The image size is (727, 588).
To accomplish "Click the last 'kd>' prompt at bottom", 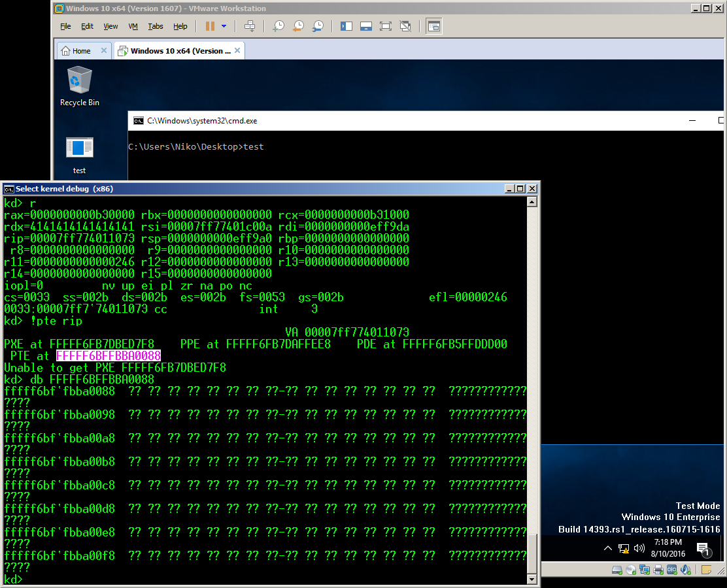I will [x=13, y=580].
